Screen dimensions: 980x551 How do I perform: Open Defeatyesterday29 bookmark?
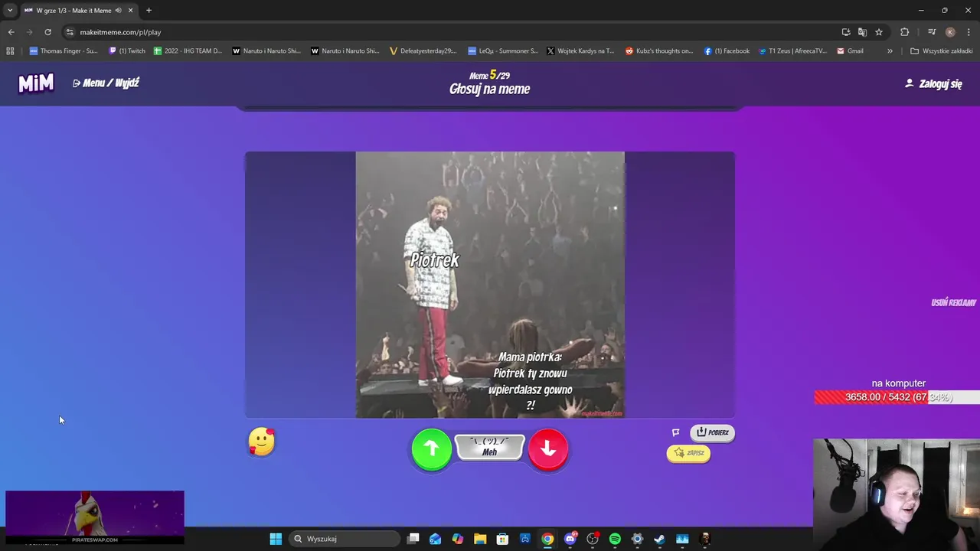[x=423, y=51]
